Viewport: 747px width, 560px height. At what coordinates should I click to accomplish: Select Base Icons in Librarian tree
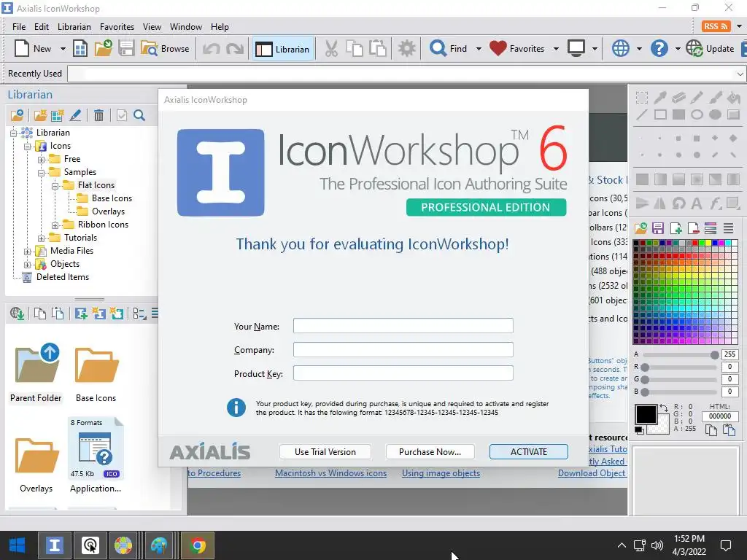[112, 198]
